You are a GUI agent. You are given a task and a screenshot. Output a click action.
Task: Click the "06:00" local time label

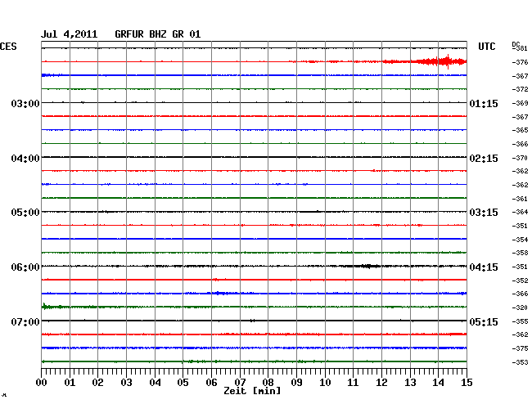click(25, 267)
